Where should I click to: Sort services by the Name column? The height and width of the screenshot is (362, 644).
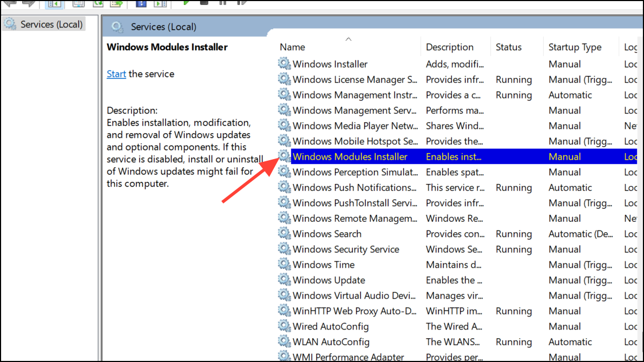point(292,47)
